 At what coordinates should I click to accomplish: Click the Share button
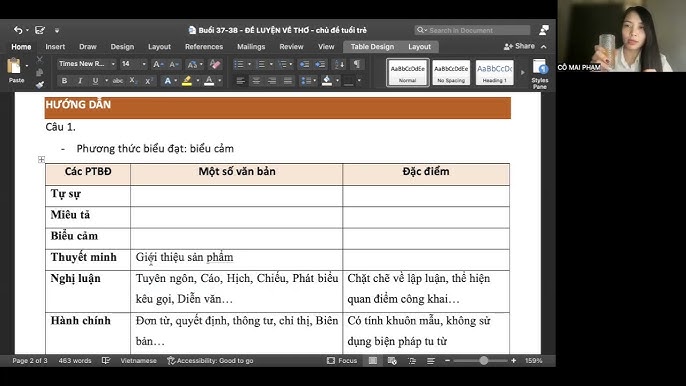click(x=519, y=46)
